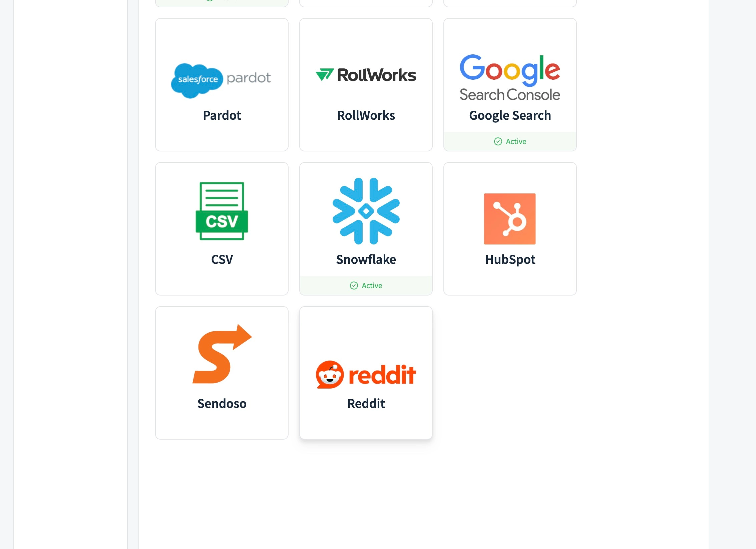This screenshot has height=549, width=756.
Task: Open the Snowflake title label
Action: (x=366, y=259)
